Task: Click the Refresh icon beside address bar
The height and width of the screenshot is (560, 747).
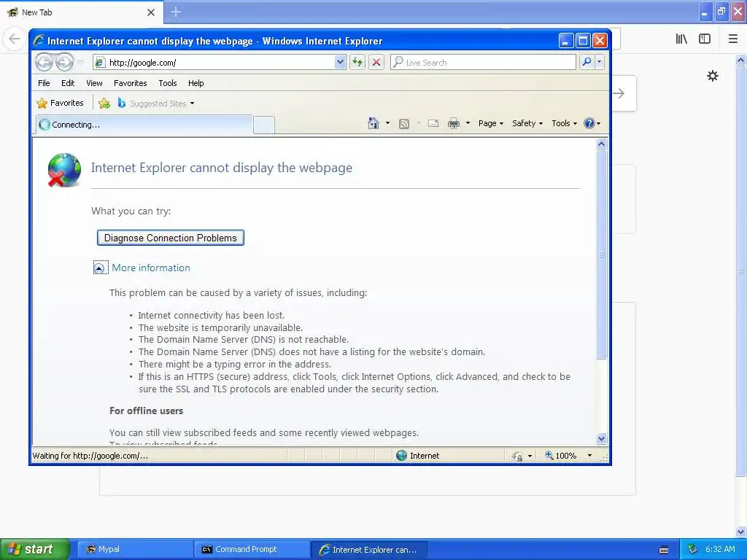Action: pos(357,62)
